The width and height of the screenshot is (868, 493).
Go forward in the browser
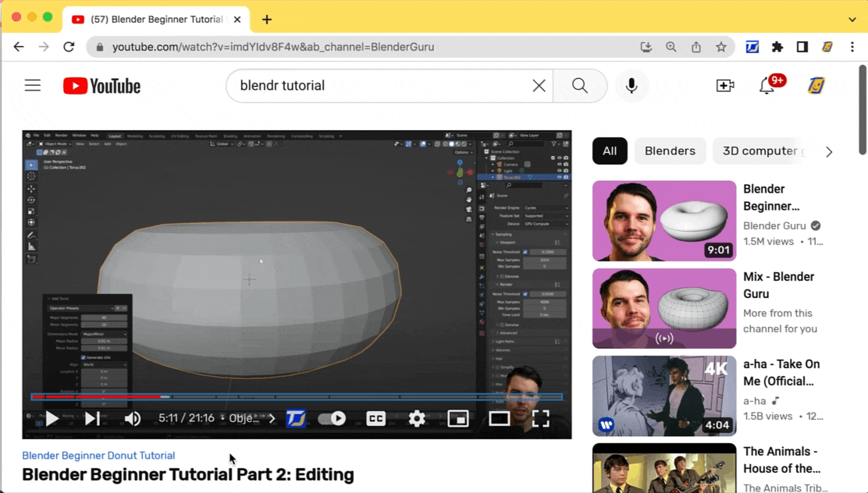click(x=44, y=47)
